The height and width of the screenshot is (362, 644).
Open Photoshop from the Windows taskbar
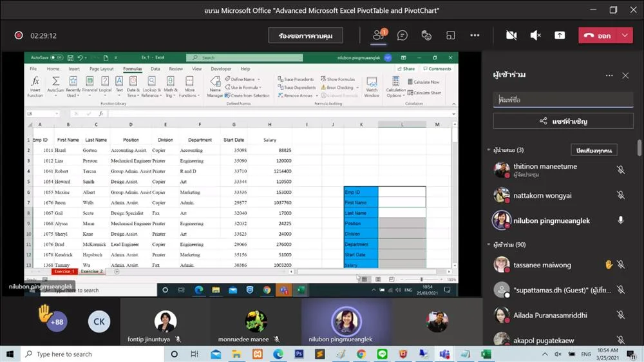point(299,354)
